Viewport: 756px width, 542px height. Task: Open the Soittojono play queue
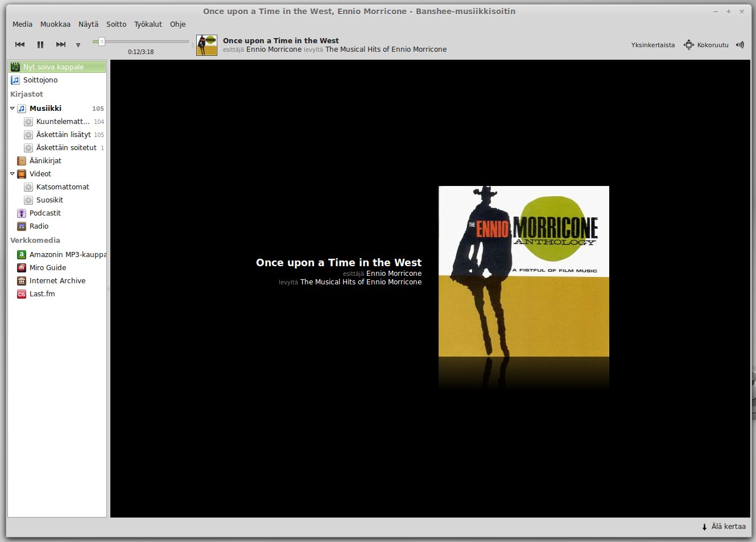57,80
